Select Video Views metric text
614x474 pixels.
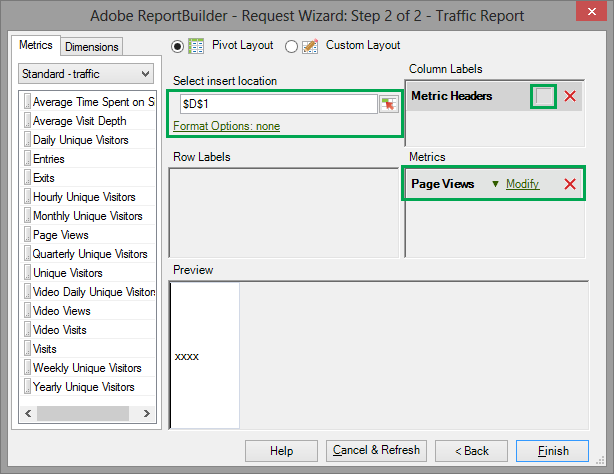(62, 311)
